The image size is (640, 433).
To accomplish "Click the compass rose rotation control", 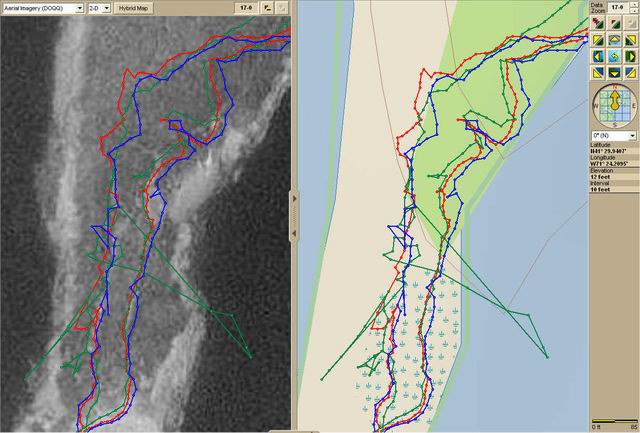I will [x=613, y=104].
